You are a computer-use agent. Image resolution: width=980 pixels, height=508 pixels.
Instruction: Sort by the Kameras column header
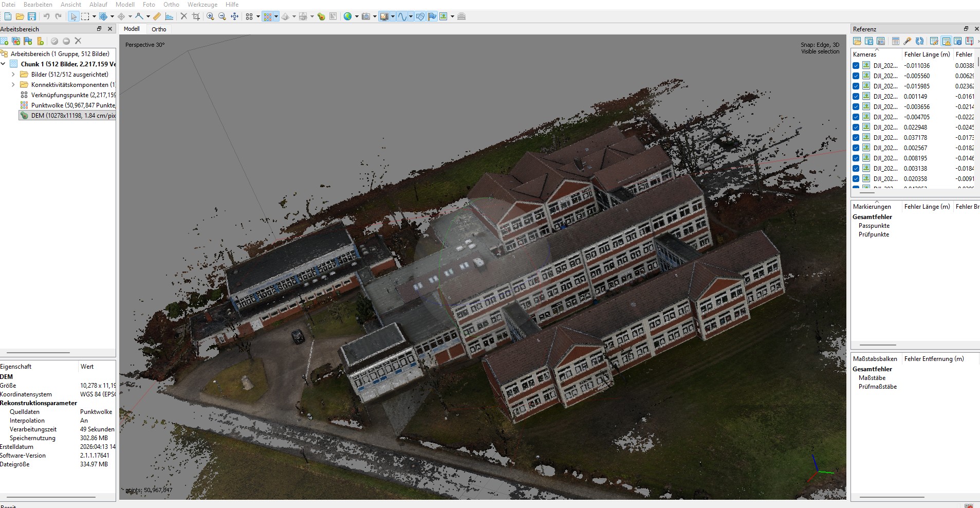(x=864, y=55)
